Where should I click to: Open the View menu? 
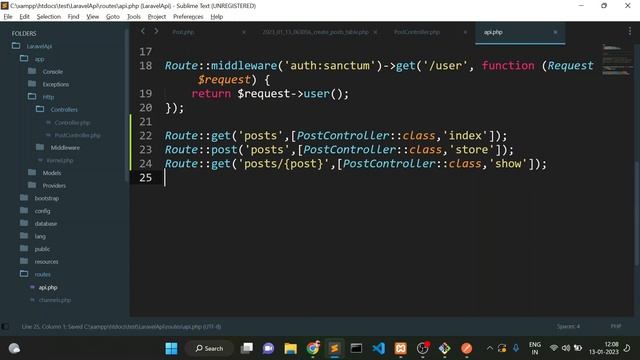(93, 17)
